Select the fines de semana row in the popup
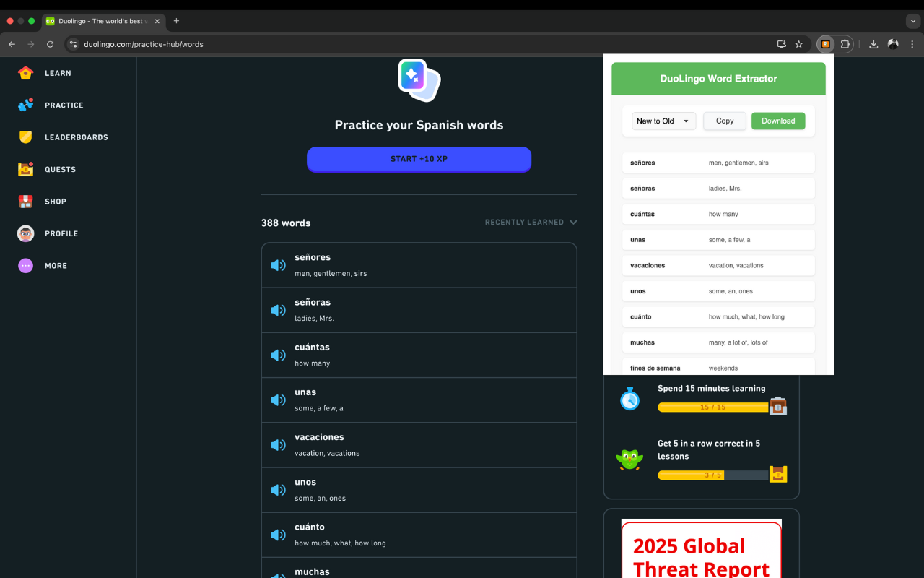Viewport: 924px width, 578px height. (718, 367)
